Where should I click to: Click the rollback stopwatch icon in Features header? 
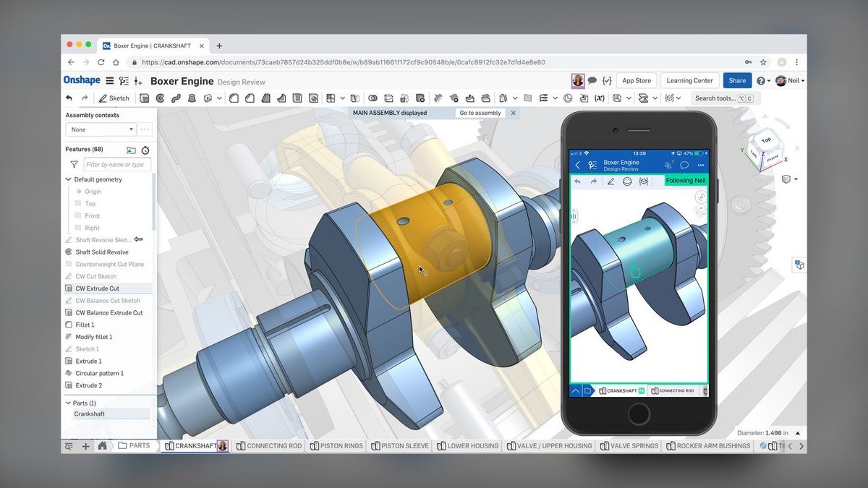(x=145, y=150)
